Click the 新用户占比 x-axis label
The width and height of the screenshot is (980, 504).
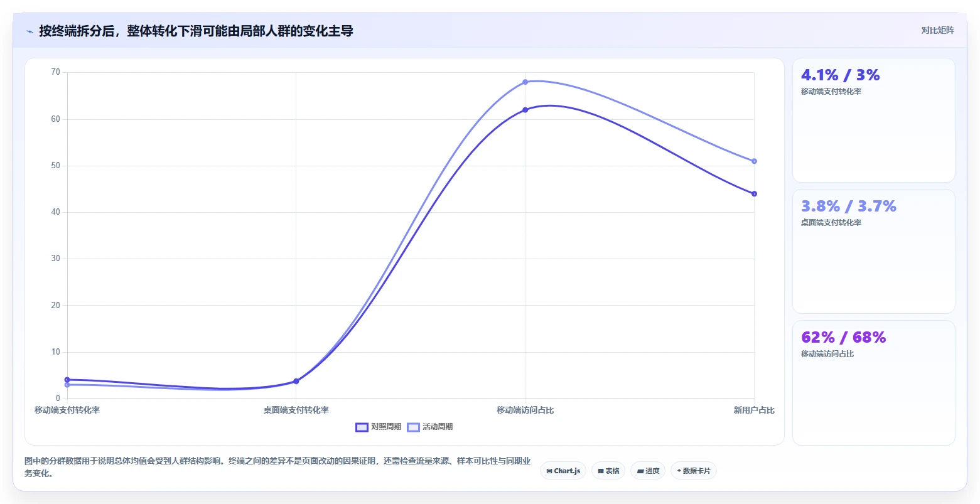coord(754,410)
